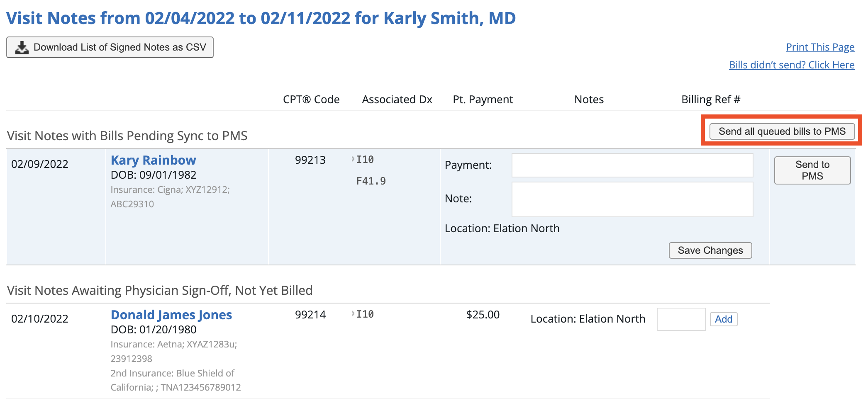Open Donald James Jones's patient chart

point(171,315)
